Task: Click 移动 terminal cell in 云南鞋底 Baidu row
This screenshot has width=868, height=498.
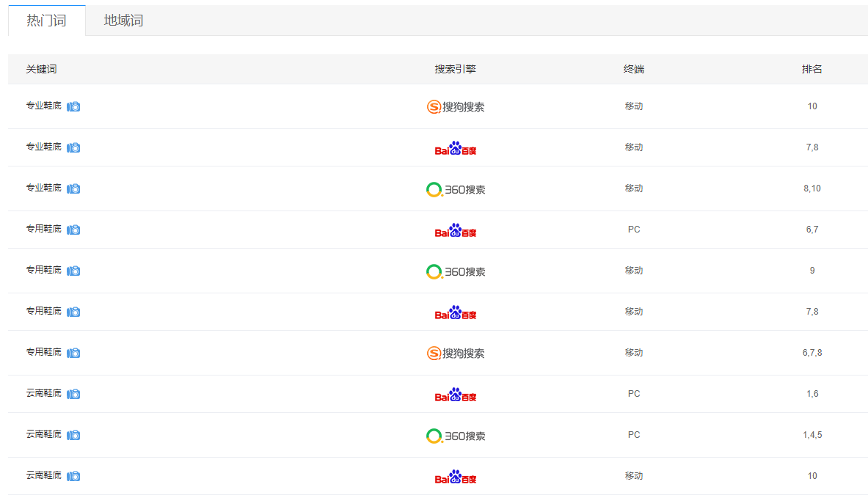Action: [634, 476]
